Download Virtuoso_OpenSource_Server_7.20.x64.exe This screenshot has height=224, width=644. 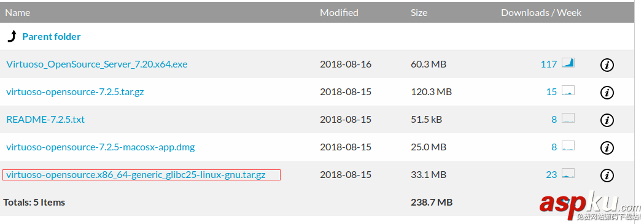click(97, 64)
